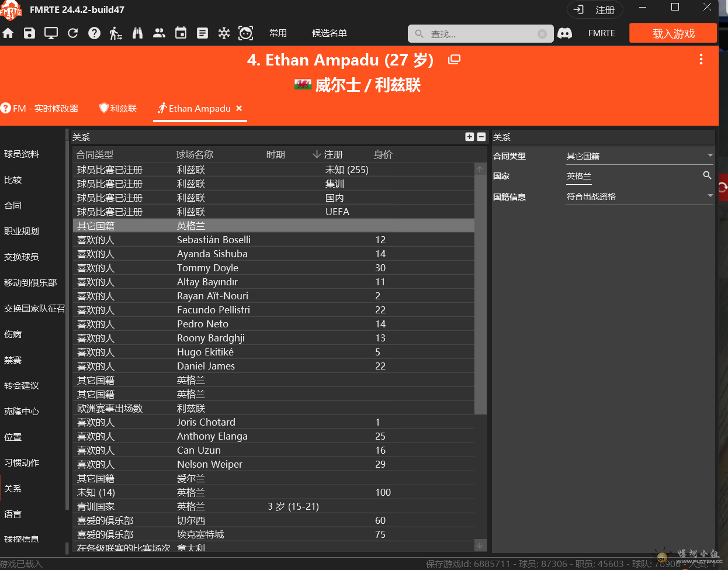Select the Tommy Doyle row
This screenshot has height=570, width=728.
click(273, 268)
